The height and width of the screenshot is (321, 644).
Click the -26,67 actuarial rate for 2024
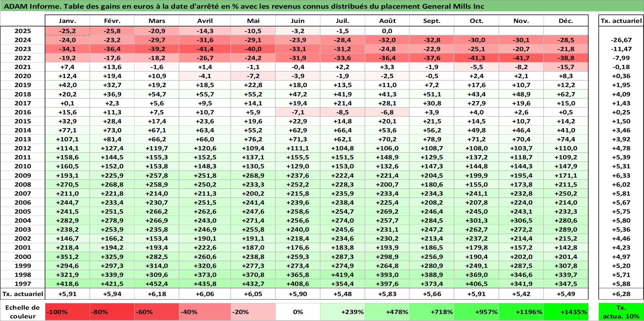coord(621,40)
